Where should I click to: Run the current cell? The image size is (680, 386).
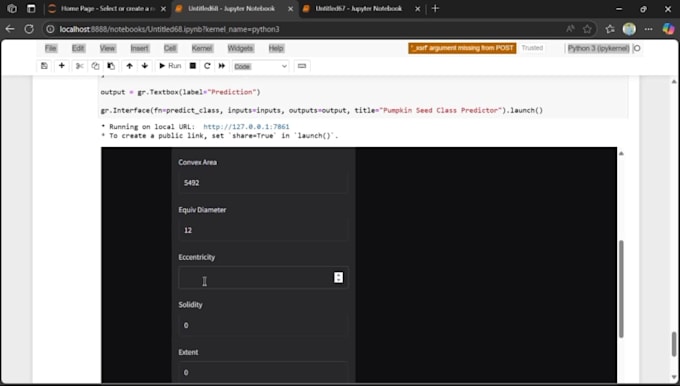coord(170,66)
